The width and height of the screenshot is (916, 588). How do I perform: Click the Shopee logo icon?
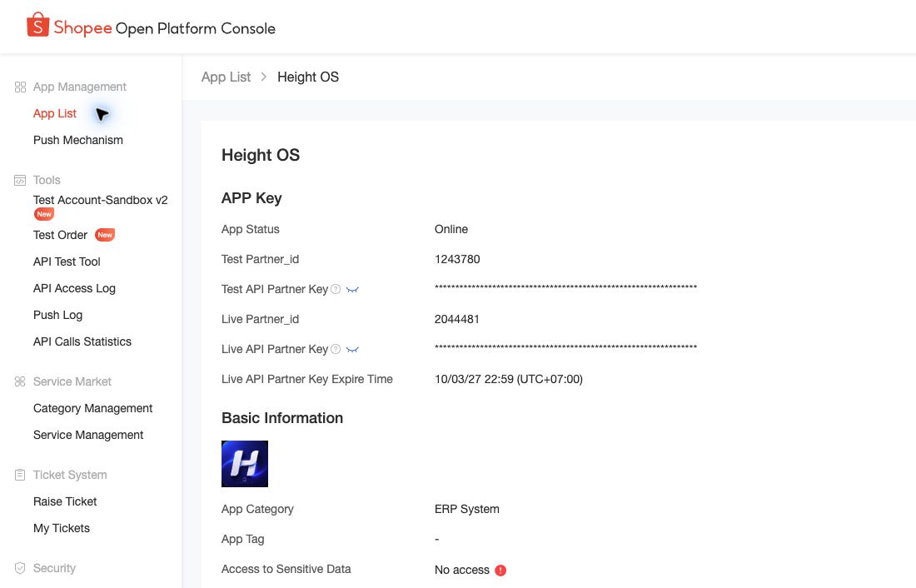(x=38, y=24)
